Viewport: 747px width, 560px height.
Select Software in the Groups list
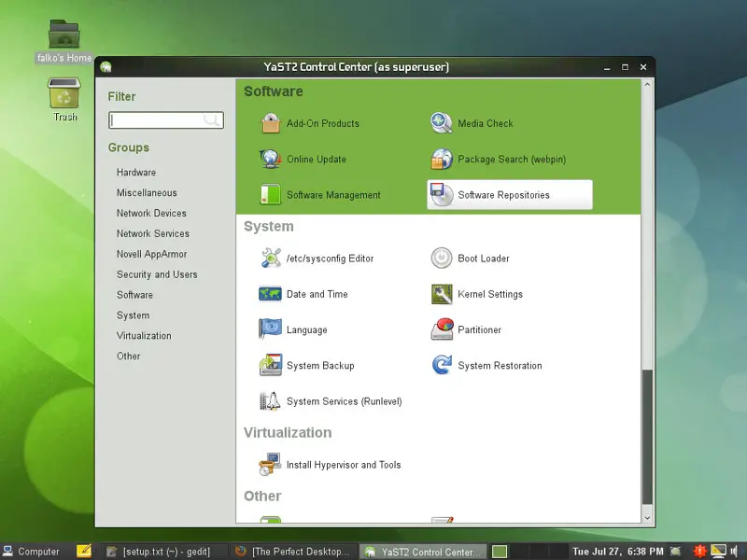(x=134, y=295)
